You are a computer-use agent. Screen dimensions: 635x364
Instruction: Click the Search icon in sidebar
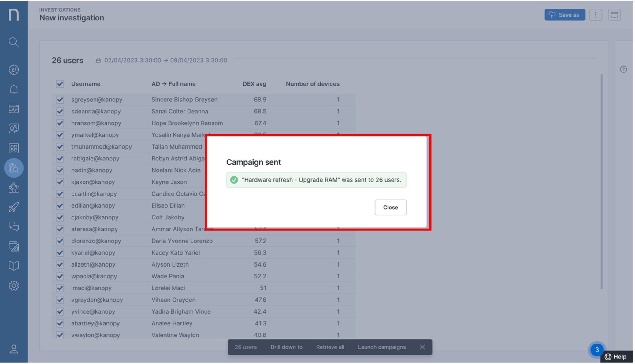click(x=13, y=42)
